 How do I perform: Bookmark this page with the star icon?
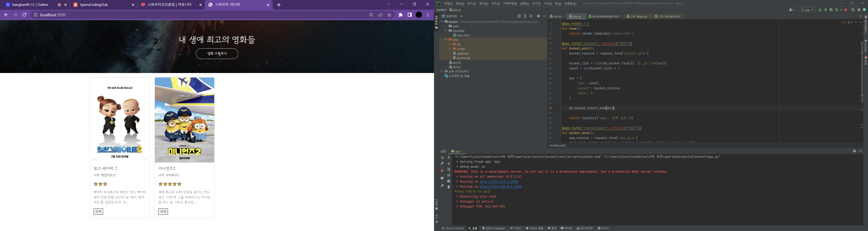(389, 15)
